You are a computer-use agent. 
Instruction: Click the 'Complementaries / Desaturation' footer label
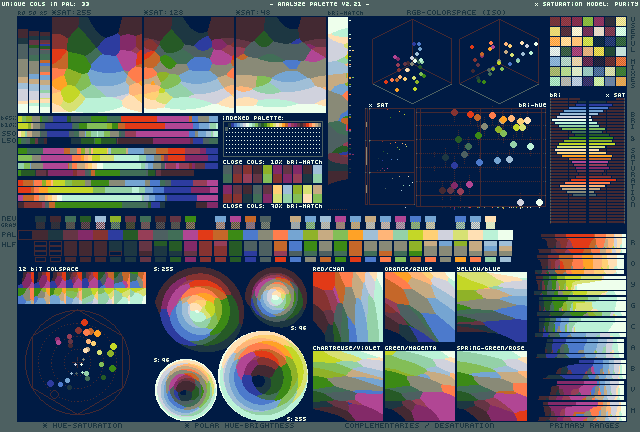point(419,425)
